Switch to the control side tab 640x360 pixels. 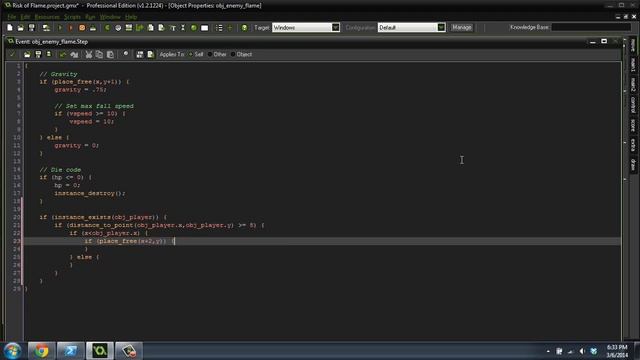(633, 105)
